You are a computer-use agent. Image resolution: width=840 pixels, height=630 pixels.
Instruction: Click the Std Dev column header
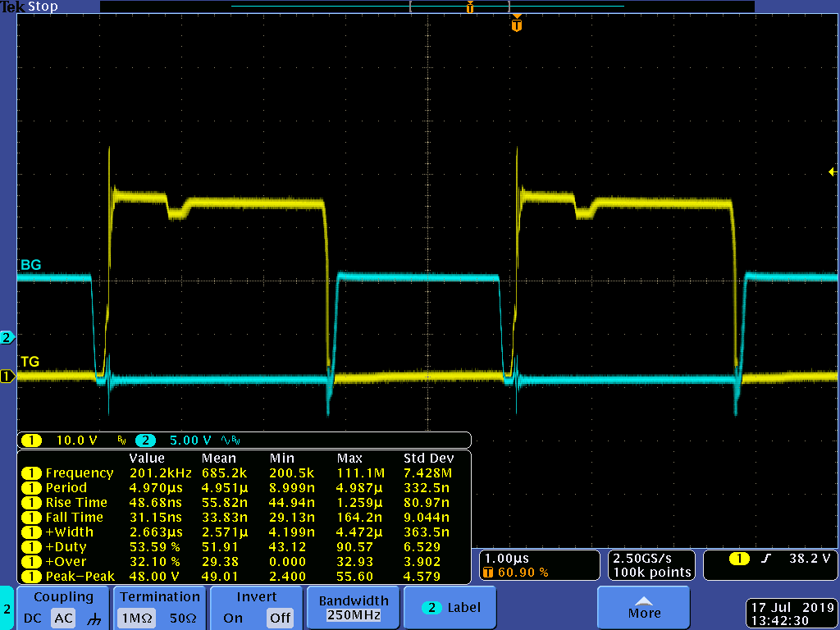(x=428, y=459)
